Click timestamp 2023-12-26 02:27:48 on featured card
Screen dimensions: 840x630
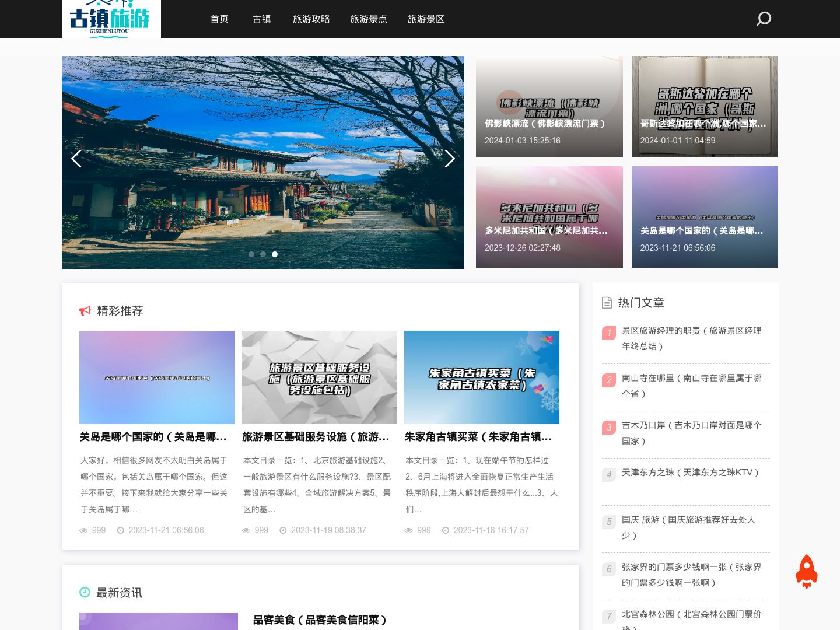523,248
